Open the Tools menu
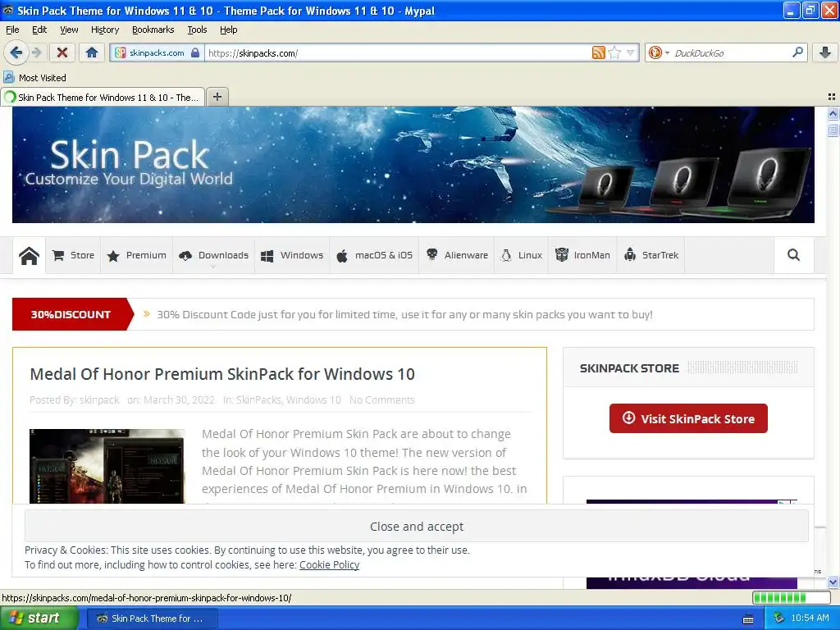Screen dimensions: 840x630 [x=197, y=30]
